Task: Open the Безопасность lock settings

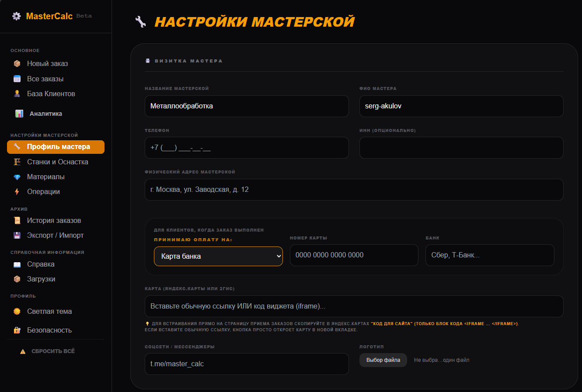Action: click(x=17, y=330)
